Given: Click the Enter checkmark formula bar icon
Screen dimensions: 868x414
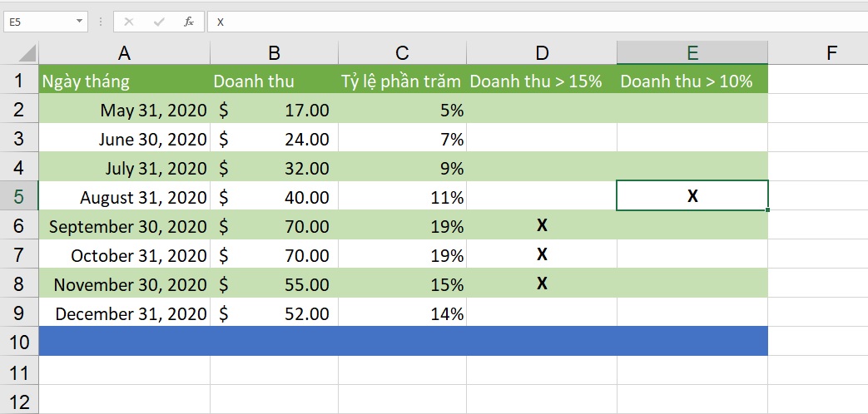Looking at the screenshot, I should [158, 22].
